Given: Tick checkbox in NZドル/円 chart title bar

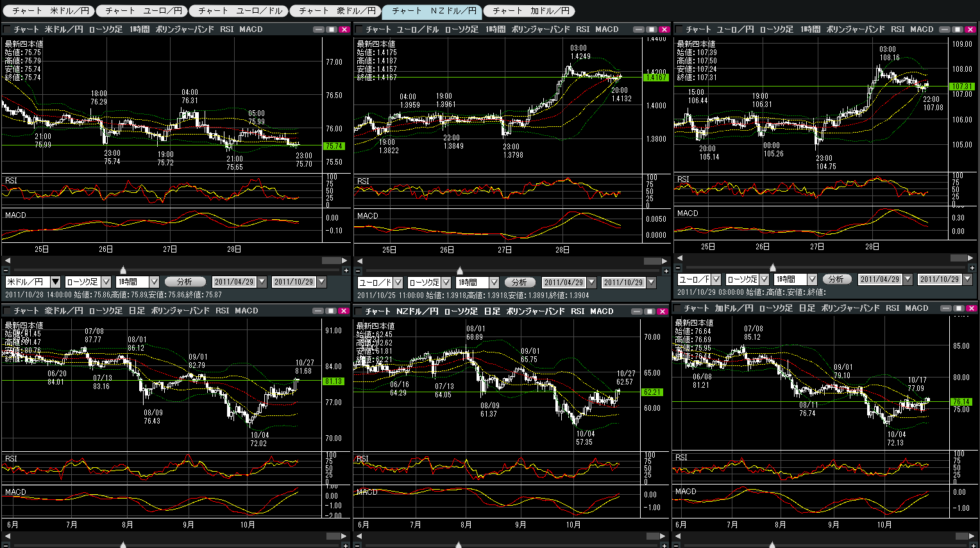Looking at the screenshot, I should (x=359, y=311).
